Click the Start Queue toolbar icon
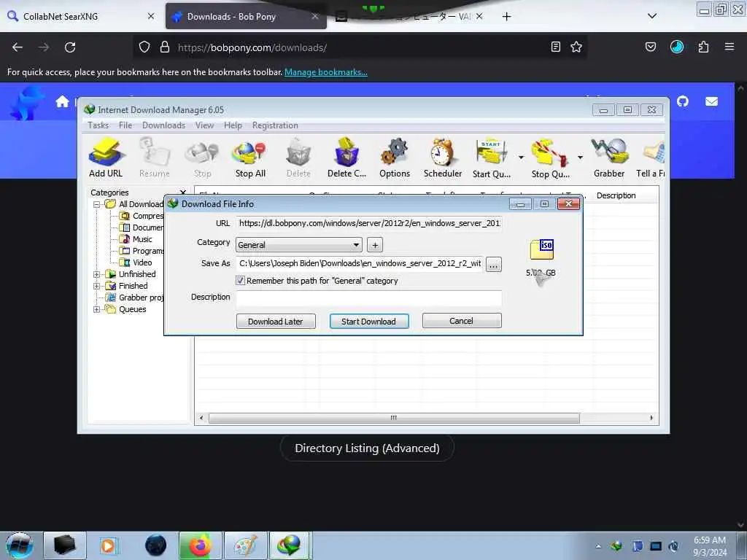The width and height of the screenshot is (747, 560). pos(491,157)
